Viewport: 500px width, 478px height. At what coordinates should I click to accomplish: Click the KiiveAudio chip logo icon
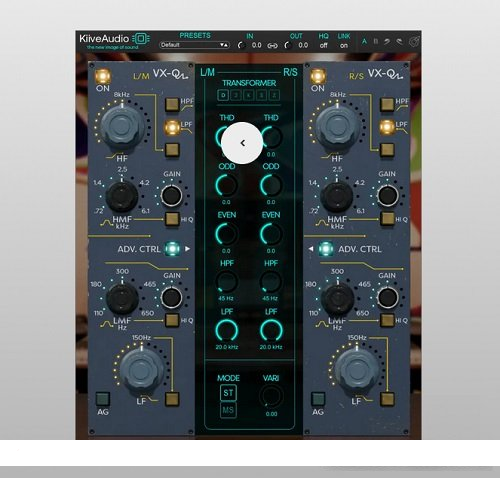[x=141, y=39]
